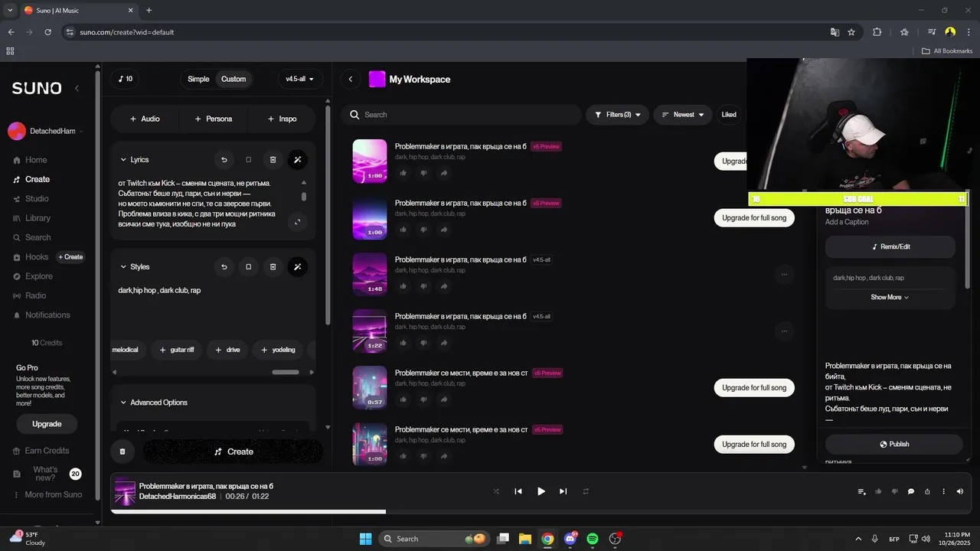Collapse the Advanced Options section
This screenshot has width=980, height=551.
[x=123, y=403]
